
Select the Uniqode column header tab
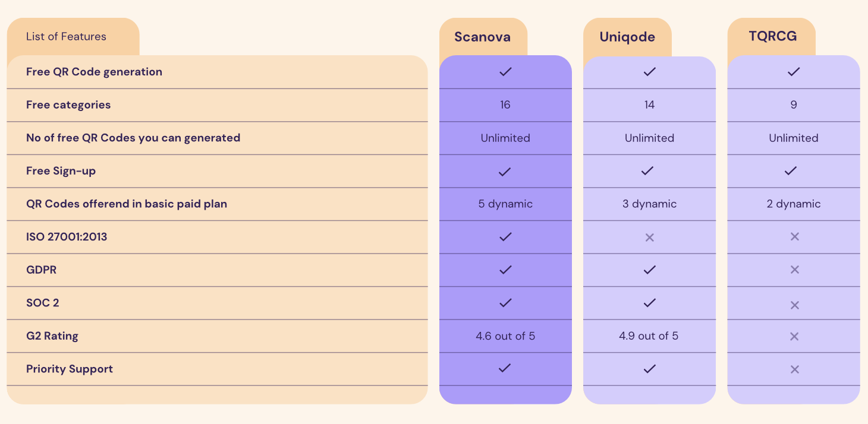click(627, 37)
